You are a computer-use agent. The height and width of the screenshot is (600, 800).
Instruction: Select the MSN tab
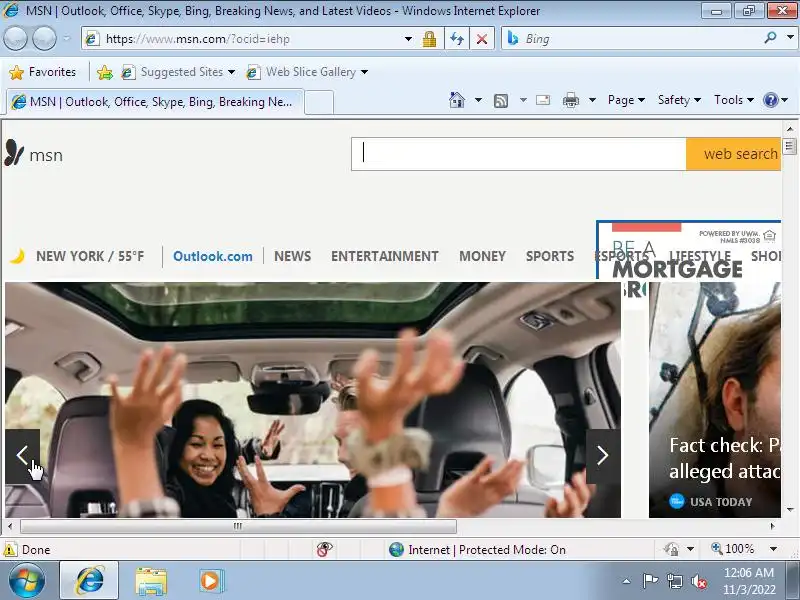click(x=155, y=102)
